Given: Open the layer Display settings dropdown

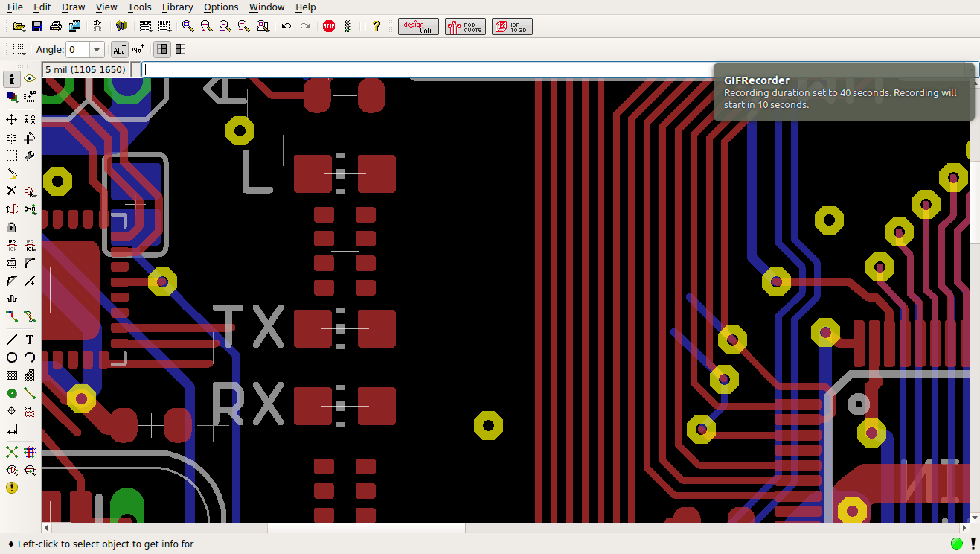Looking at the screenshot, I should click(x=12, y=96).
